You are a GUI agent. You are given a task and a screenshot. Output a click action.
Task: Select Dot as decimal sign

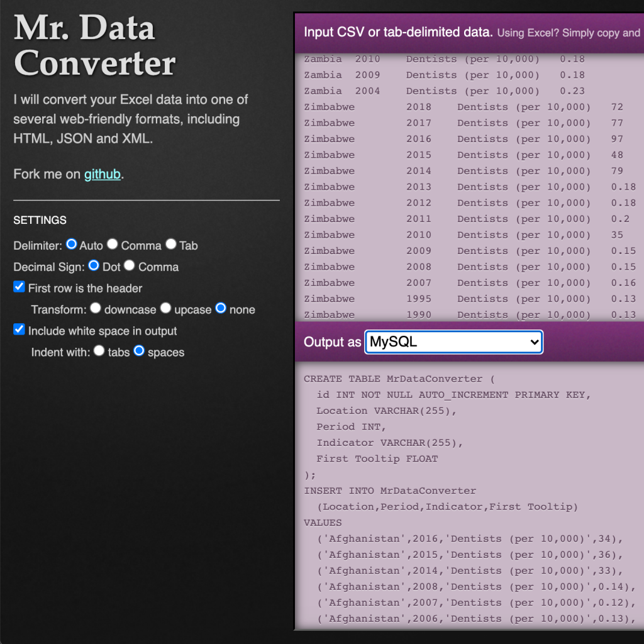coord(94,266)
